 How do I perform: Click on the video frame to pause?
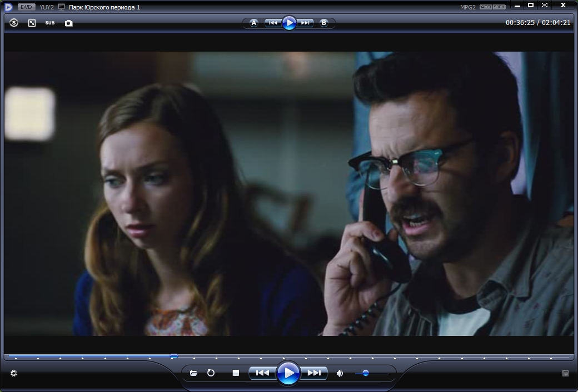coord(289,193)
